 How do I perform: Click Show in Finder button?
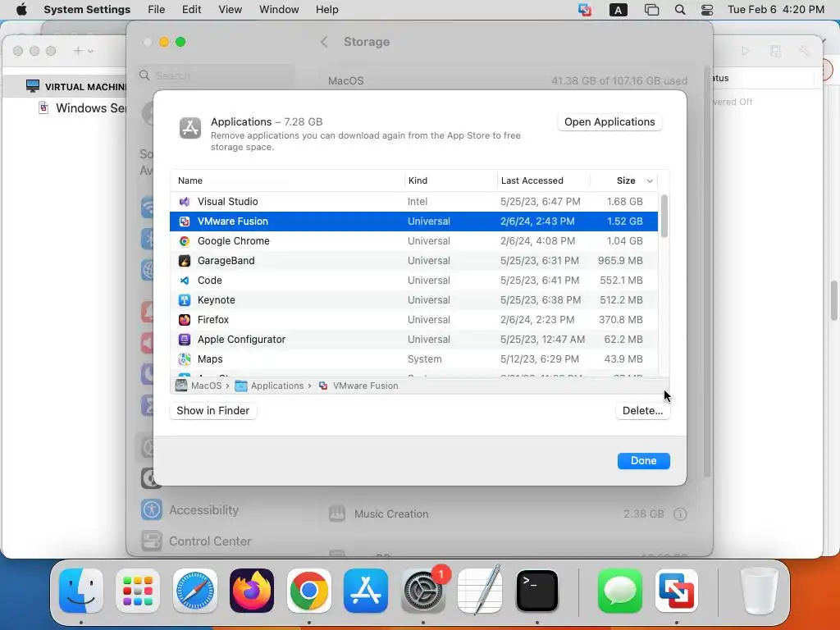pos(213,411)
